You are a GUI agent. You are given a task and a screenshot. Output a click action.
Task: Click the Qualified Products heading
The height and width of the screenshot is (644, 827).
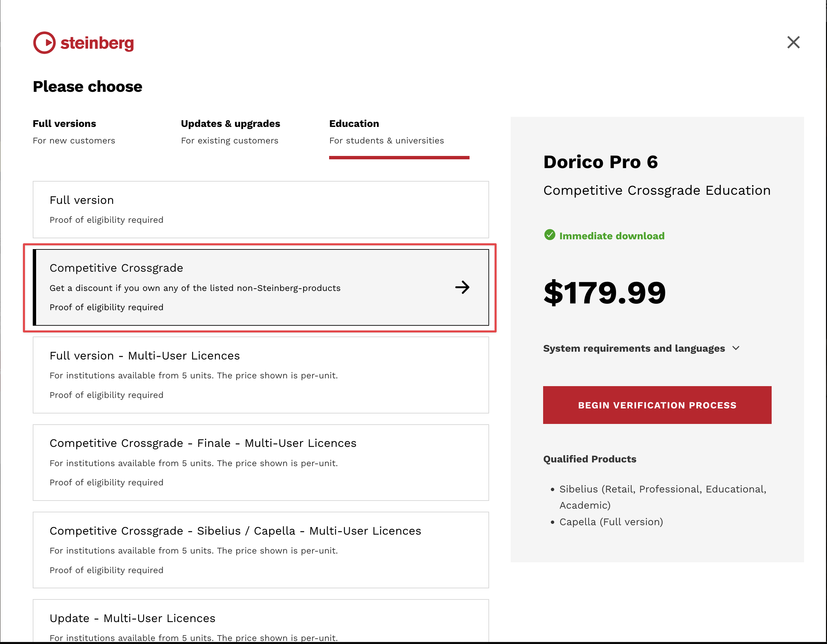(x=590, y=459)
